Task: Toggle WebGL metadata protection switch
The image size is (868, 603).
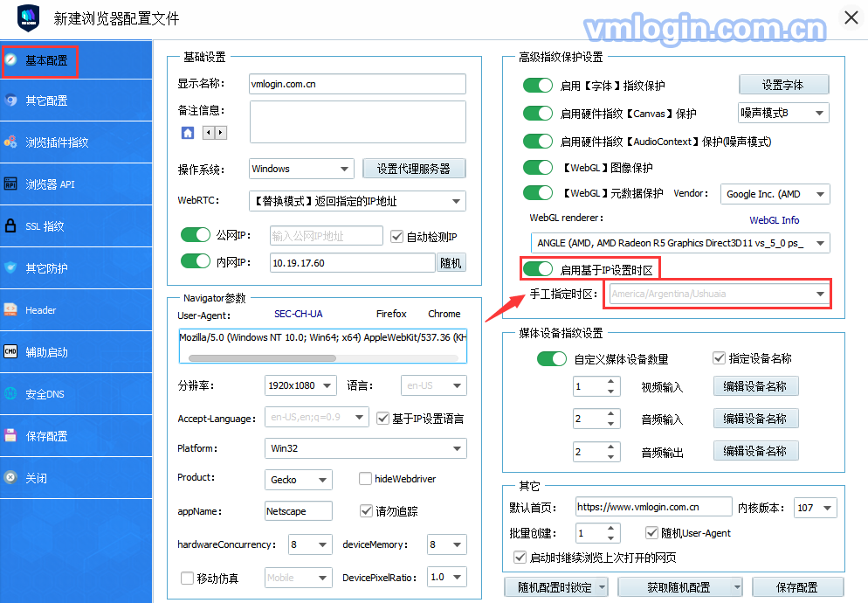Action: point(538,193)
